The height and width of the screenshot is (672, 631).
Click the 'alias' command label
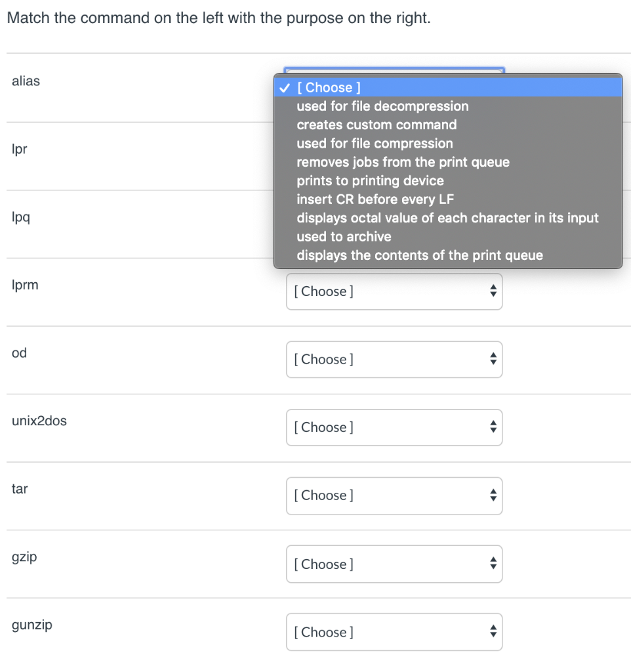(26, 81)
